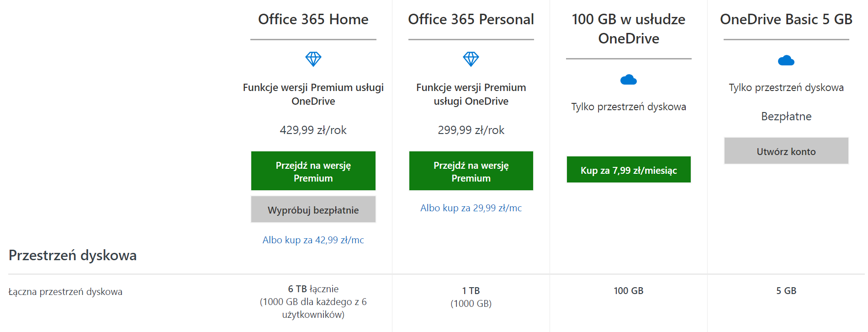Click the diamond icon under Office 365 Home
The height and width of the screenshot is (332, 868).
[x=313, y=59]
